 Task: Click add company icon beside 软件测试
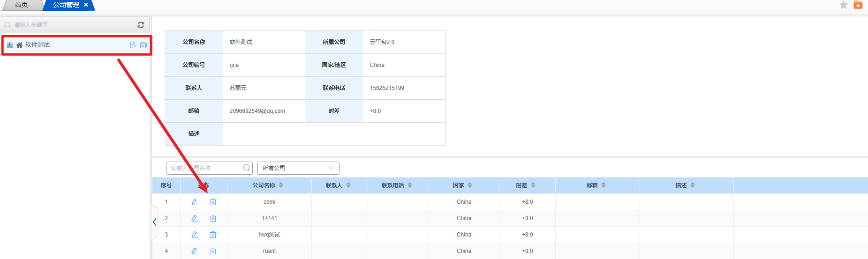click(x=133, y=45)
